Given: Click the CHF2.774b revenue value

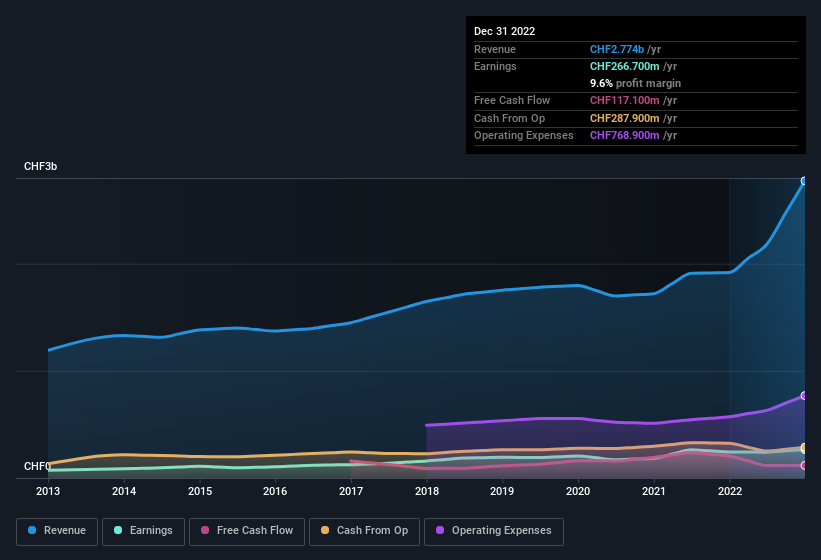Looking at the screenshot, I should 617,49.
